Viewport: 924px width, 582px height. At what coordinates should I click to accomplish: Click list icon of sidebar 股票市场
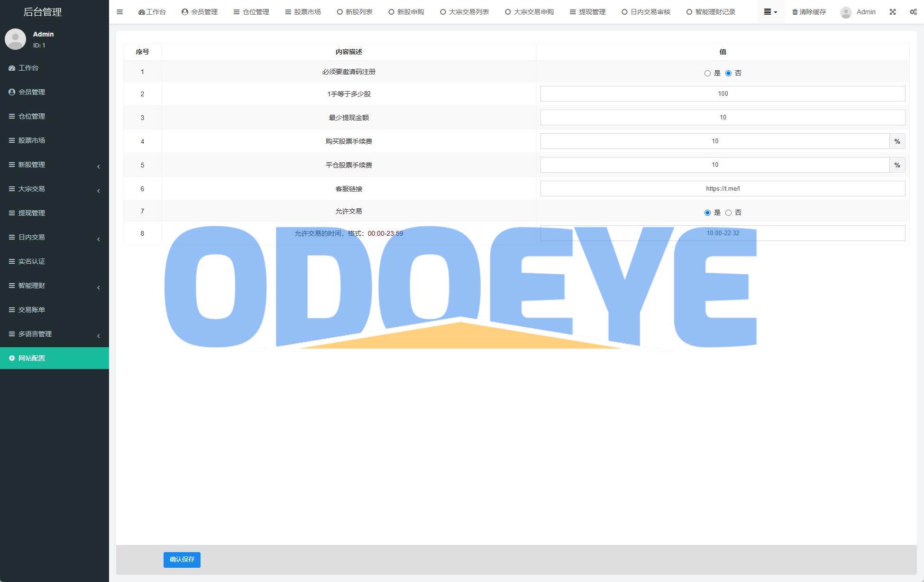[x=12, y=140]
